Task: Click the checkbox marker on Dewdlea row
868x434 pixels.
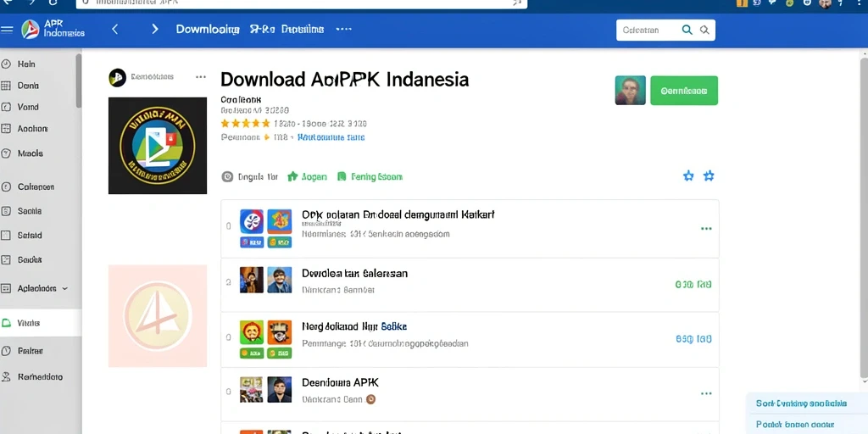Action: pos(228,282)
